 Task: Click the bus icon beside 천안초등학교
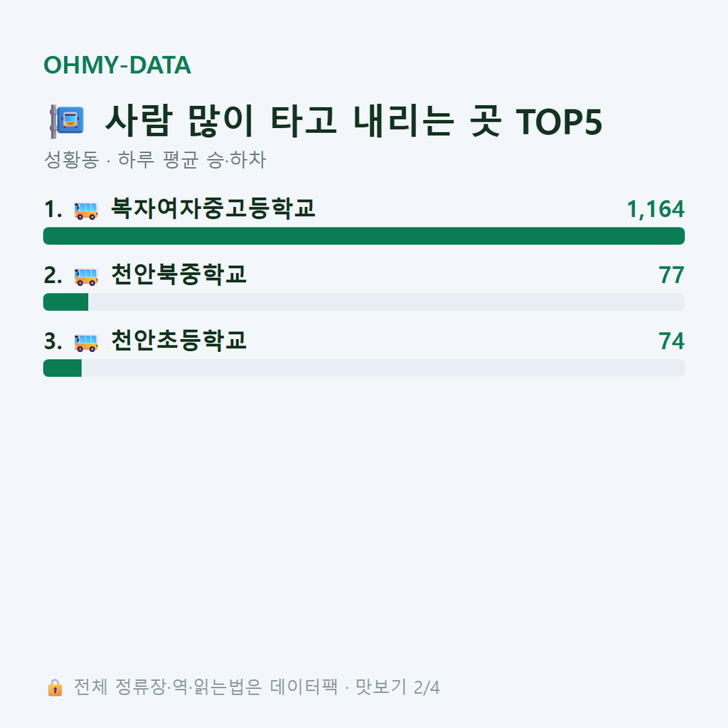86,342
